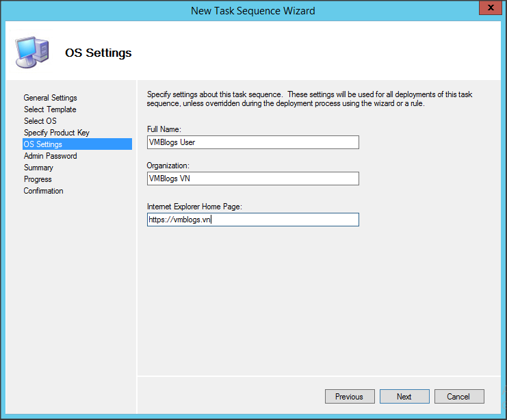Select the highlighted OS Settings step

(43, 144)
